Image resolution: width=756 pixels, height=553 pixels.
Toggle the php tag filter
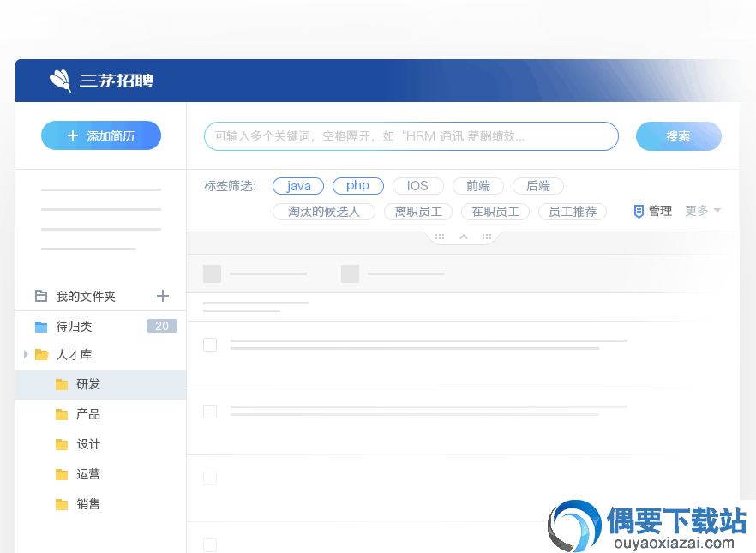357,186
